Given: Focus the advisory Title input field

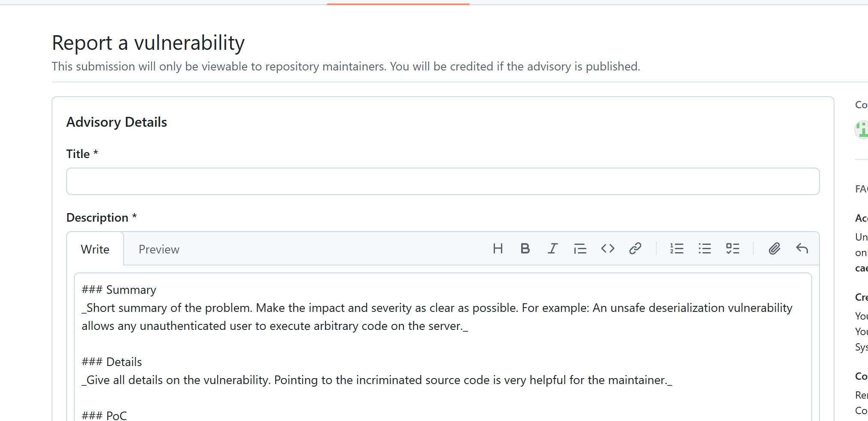Looking at the screenshot, I should [x=443, y=181].
